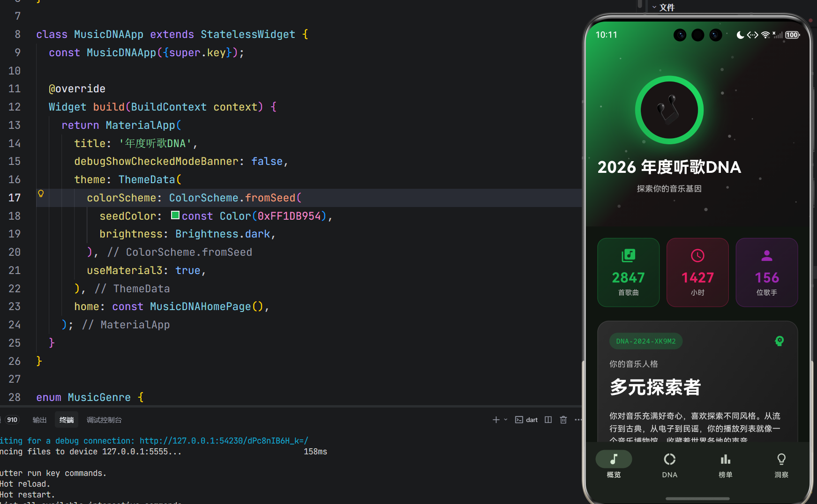The image size is (817, 504).
Task: Tap the clock icon in the hours card
Action: point(697,255)
